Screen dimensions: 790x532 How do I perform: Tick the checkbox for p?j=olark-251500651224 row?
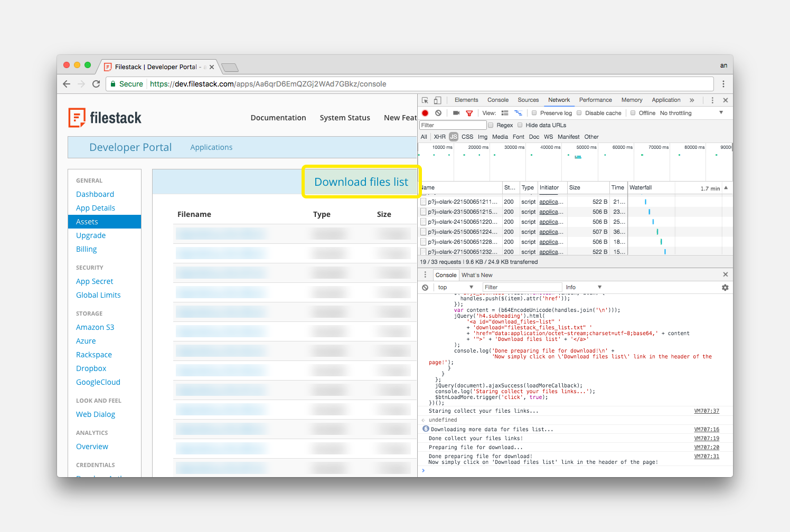pos(424,232)
